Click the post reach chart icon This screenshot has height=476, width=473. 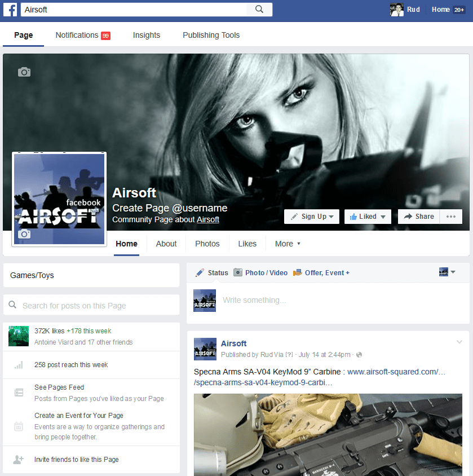pos(18,364)
